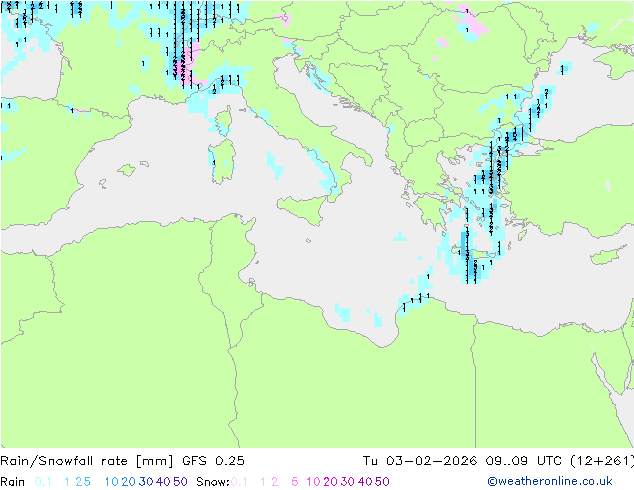This screenshot has height=490, width=634.
Task: Click the purple rain legend value 40
Action: point(163,482)
